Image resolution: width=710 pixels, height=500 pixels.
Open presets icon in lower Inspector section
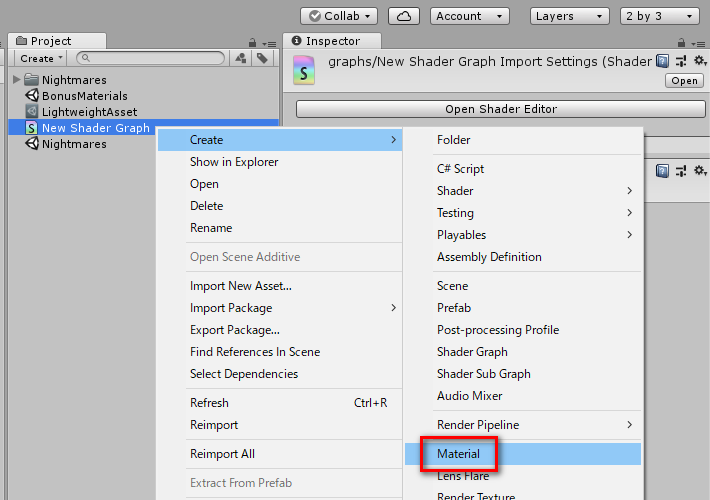(681, 171)
